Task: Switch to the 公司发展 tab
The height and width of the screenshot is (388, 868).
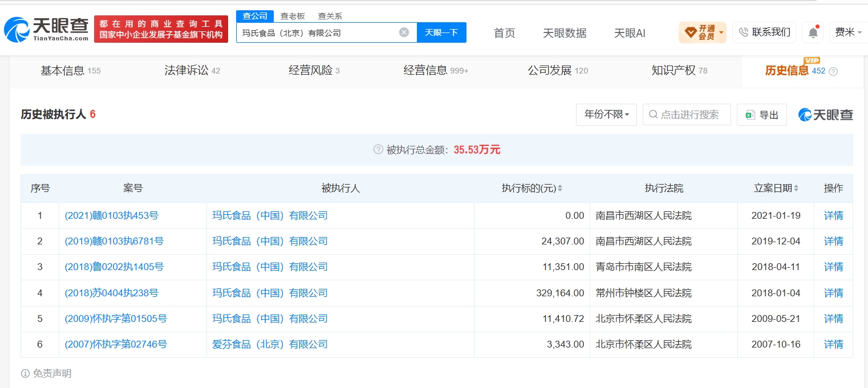Action: [558, 71]
